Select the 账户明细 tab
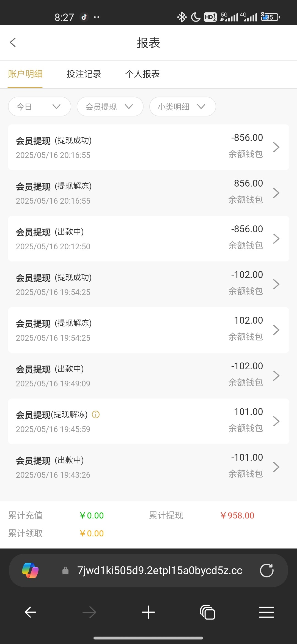The image size is (297, 644). (25, 74)
